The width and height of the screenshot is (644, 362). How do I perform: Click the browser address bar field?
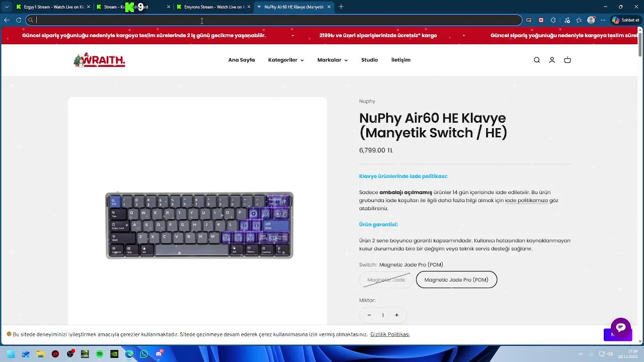274,20
